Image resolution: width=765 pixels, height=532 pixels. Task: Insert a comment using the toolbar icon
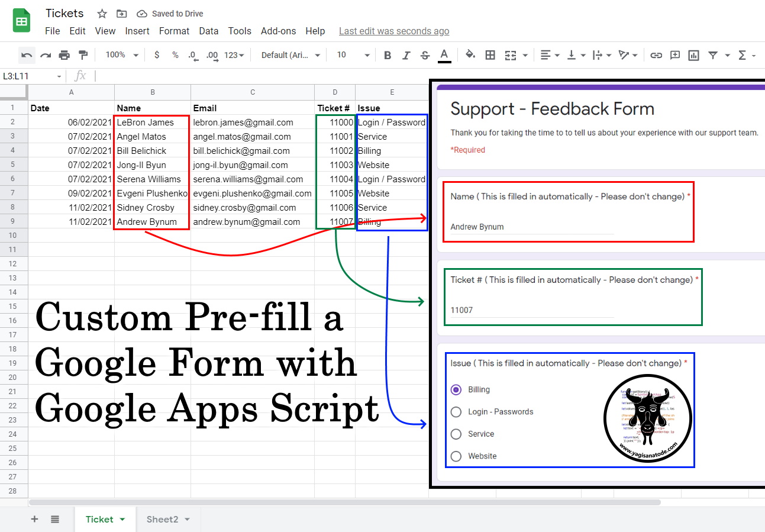point(675,55)
